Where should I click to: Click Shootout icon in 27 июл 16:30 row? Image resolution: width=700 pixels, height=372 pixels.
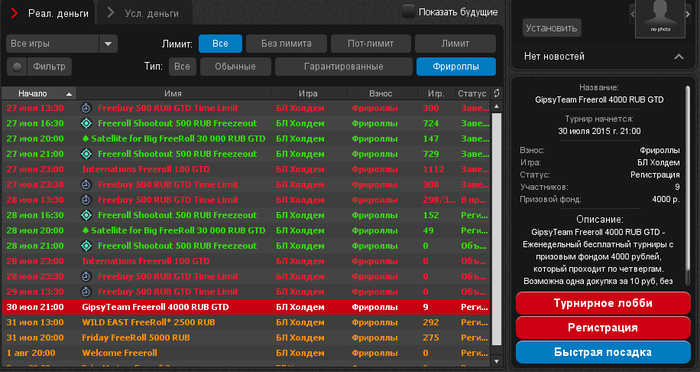[86, 123]
